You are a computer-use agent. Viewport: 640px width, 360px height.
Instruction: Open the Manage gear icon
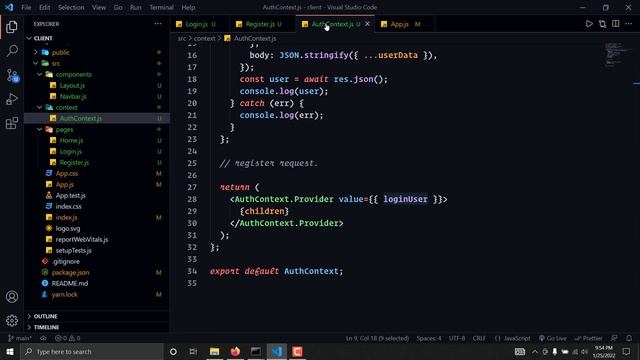click(x=12, y=321)
